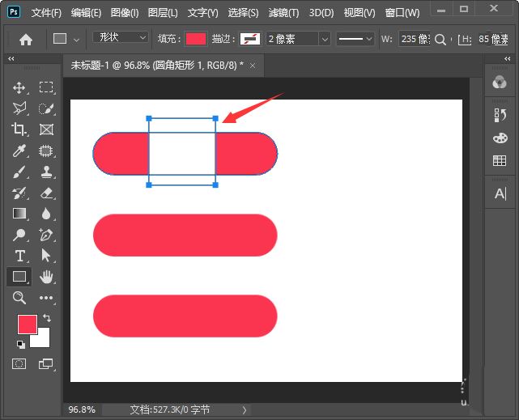Click the Home icon in options bar

tap(26, 40)
